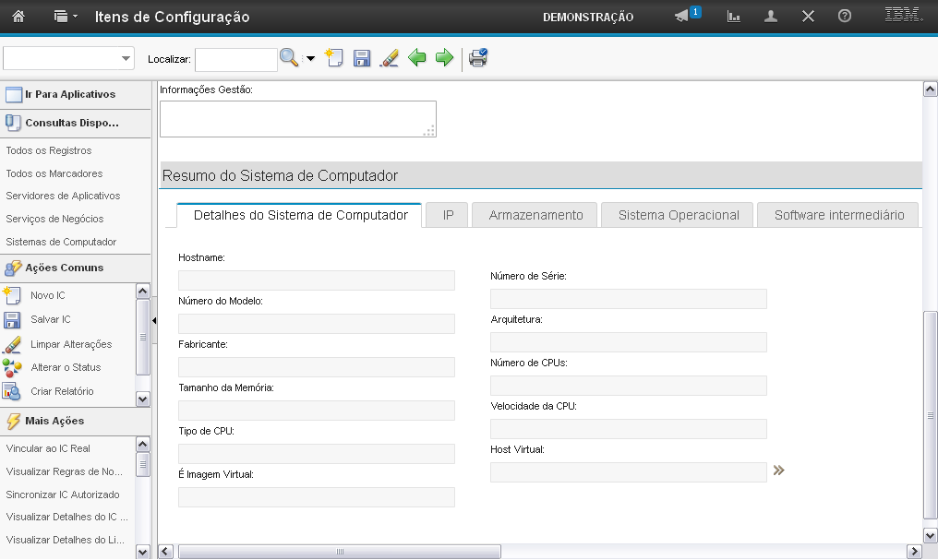Open the bulletins megaphone icon

682,17
